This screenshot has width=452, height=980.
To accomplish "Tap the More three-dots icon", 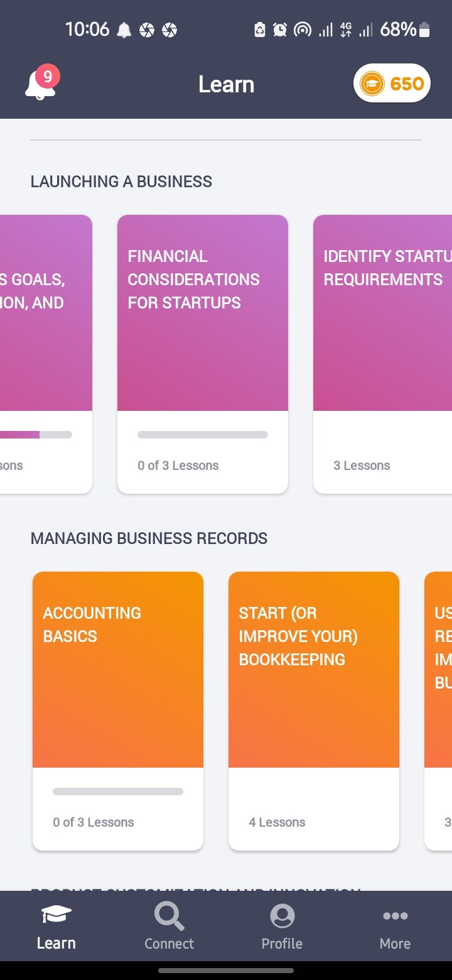I will (395, 916).
